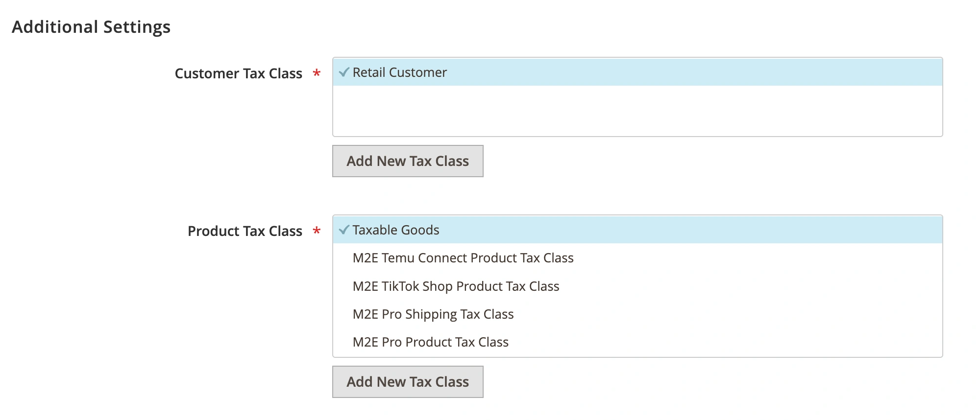The width and height of the screenshot is (980, 420).
Task: Click the Additional Settings section heading
Action: 91,27
